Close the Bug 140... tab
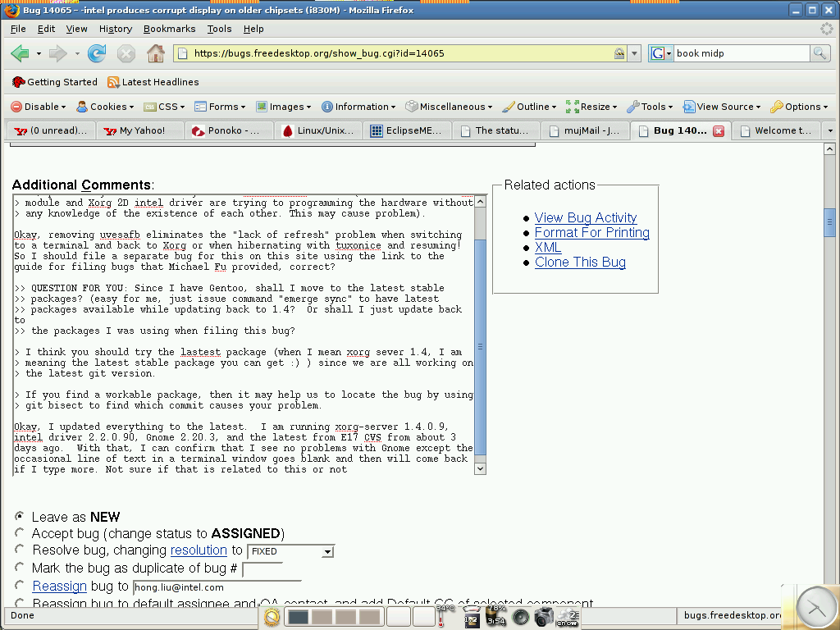 tap(719, 131)
